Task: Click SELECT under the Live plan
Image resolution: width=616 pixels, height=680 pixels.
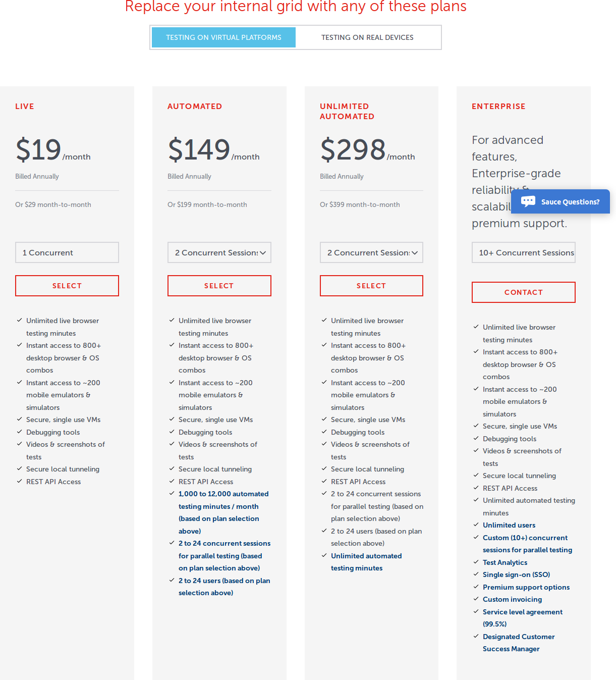Action: tap(67, 285)
